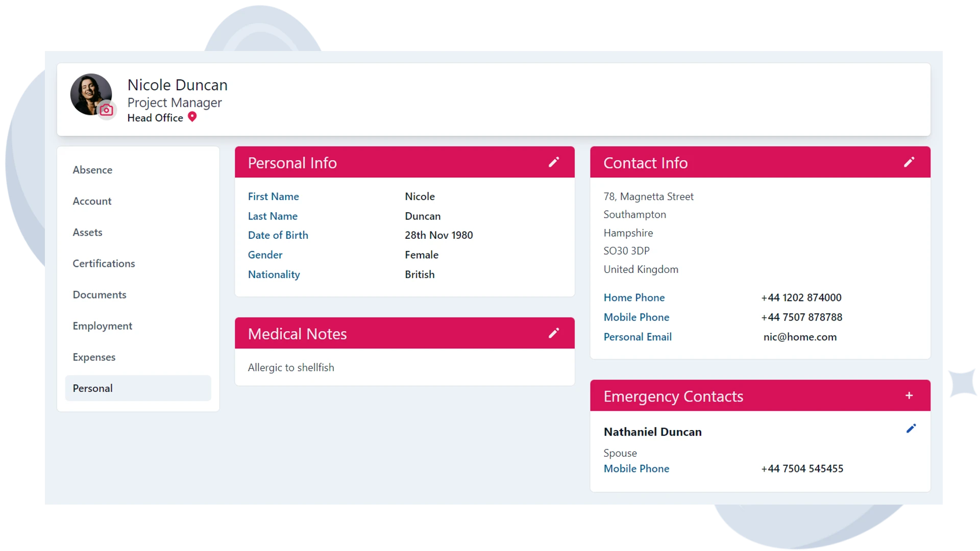Open the Certifications section
The width and height of the screenshot is (980, 551).
point(104,263)
